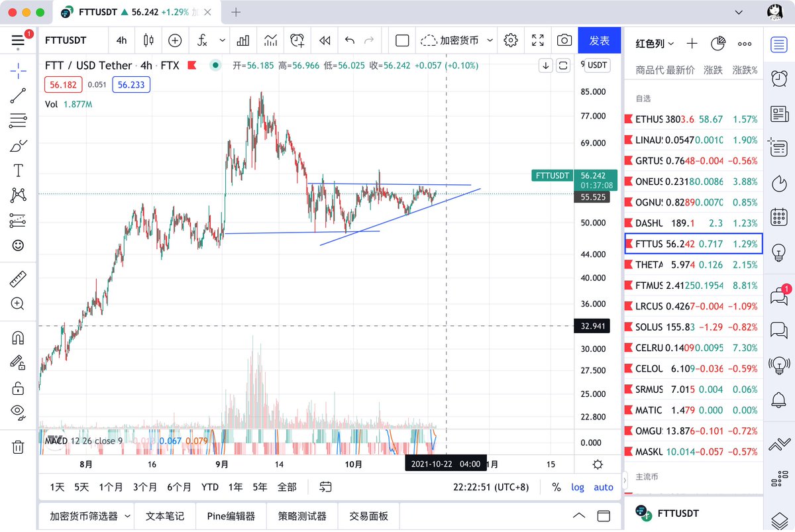Image resolution: width=795 pixels, height=532 pixels.
Task: Open the browser tab list dropdown arrow
Action: (x=740, y=12)
